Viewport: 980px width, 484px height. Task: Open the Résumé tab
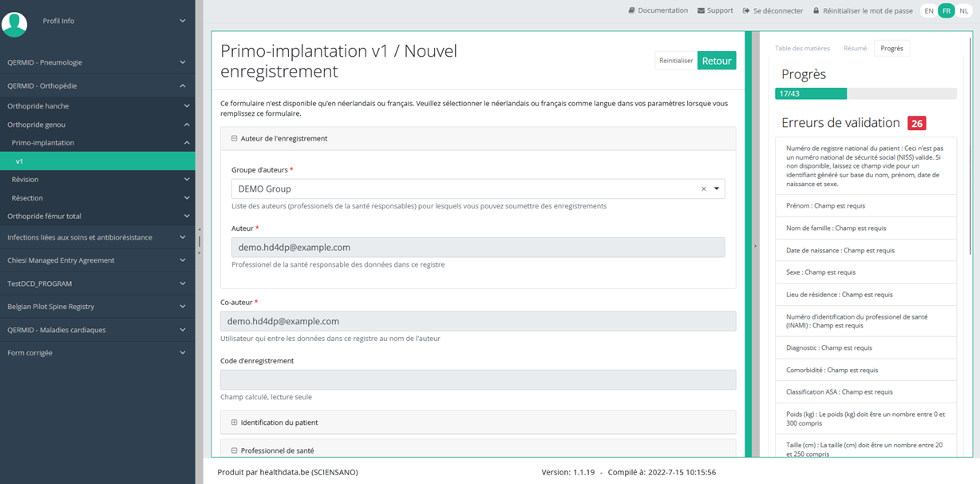point(855,48)
